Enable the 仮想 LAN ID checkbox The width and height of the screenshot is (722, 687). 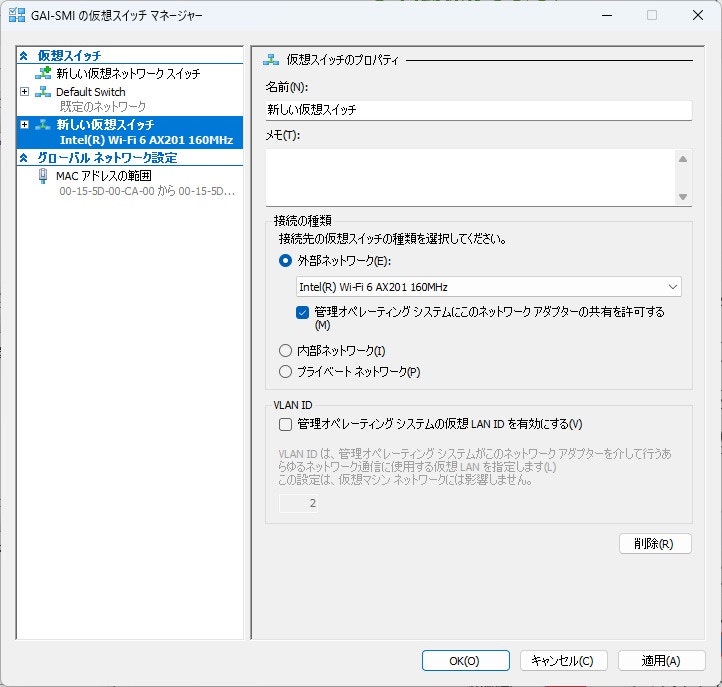pyautogui.click(x=285, y=424)
